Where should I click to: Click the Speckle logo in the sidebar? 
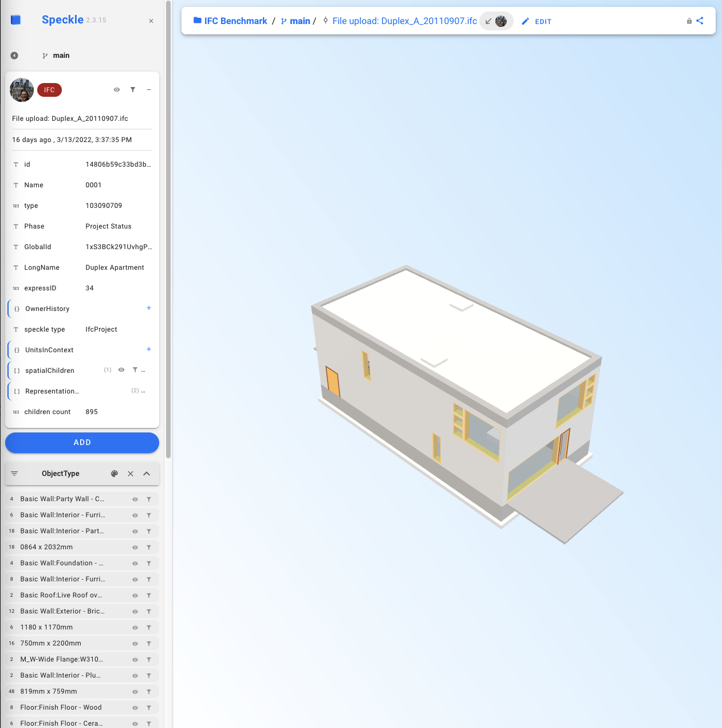pos(15,19)
